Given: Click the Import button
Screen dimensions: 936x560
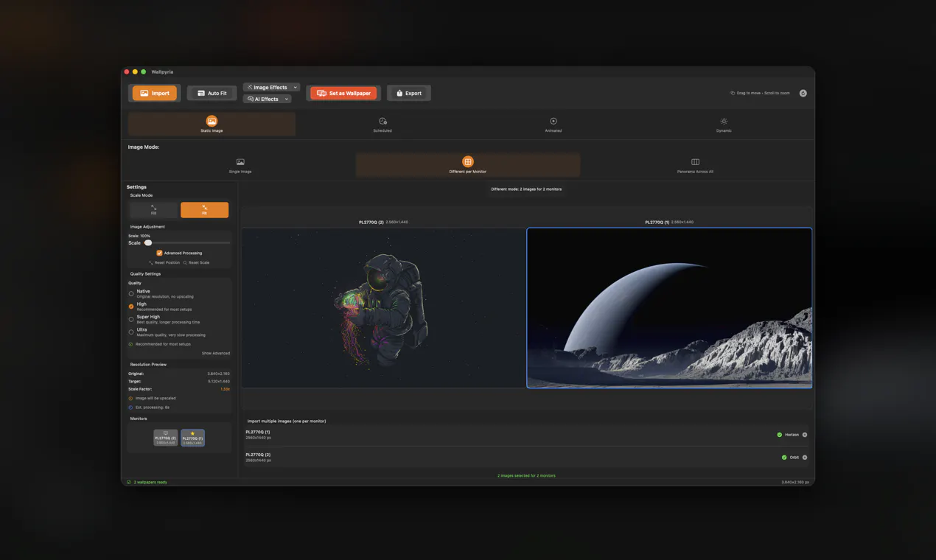Looking at the screenshot, I should [155, 93].
